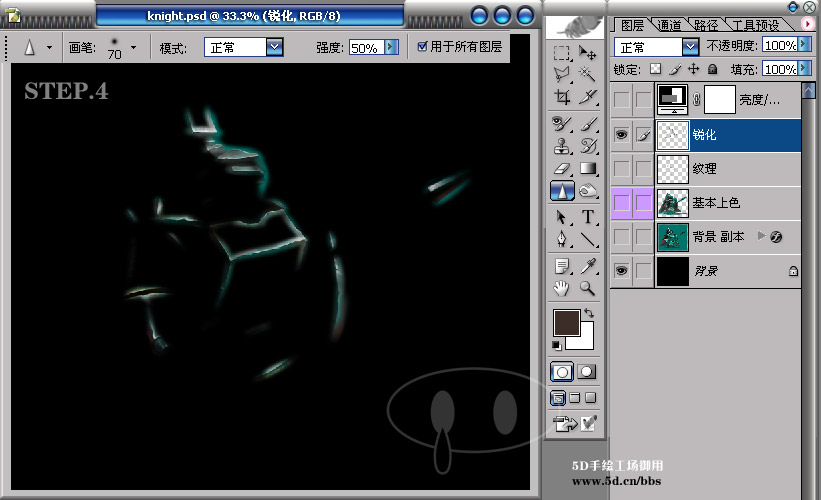
Task: Show the 亮度 adjustment layer
Action: 622,99
